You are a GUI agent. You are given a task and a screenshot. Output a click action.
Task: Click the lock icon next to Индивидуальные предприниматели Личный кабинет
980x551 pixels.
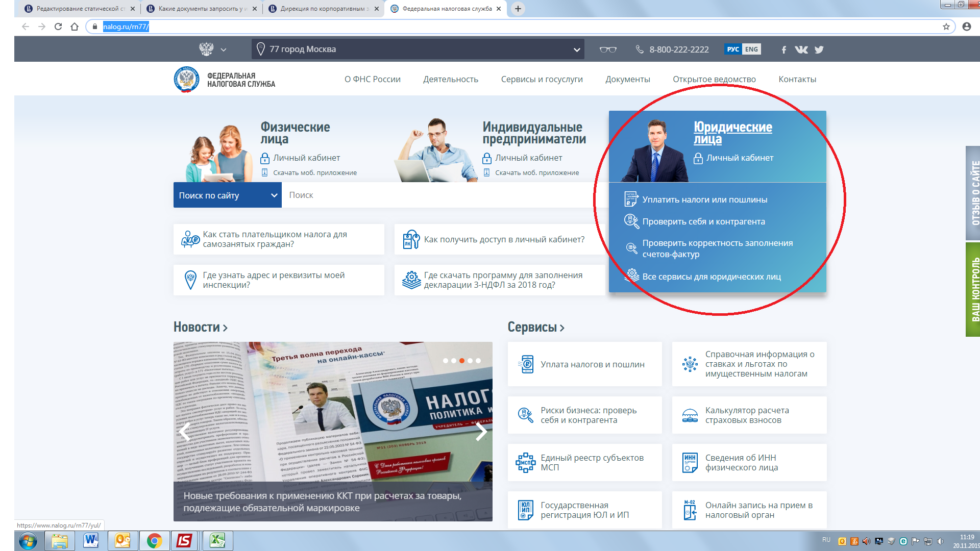point(487,158)
